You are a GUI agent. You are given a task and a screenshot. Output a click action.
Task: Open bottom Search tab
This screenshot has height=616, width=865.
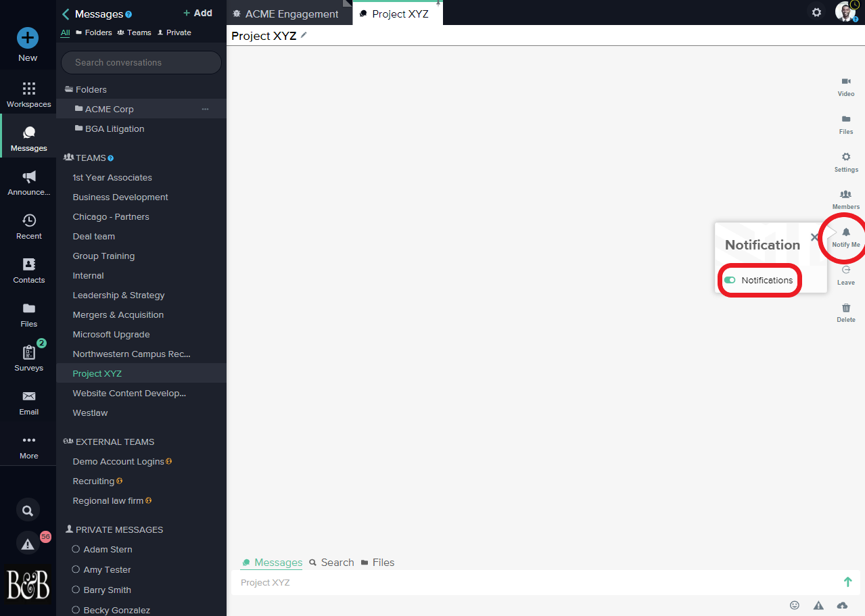click(331, 563)
